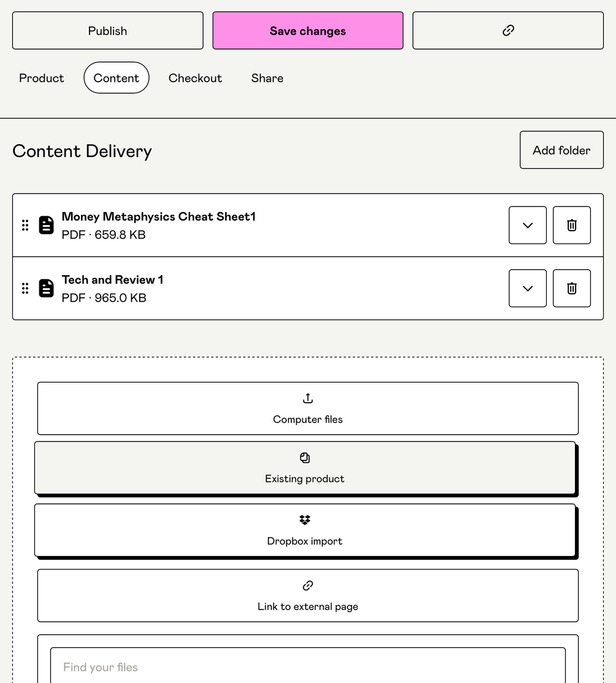The image size is (616, 683).
Task: Click the Dropbox import option
Action: click(305, 530)
